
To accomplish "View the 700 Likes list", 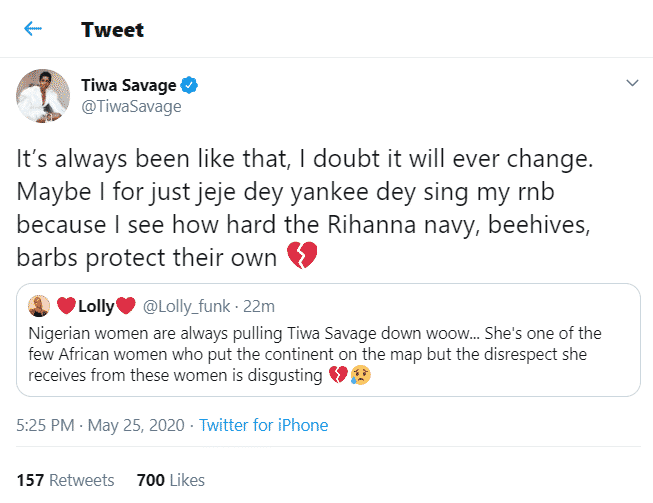I will click(170, 480).
